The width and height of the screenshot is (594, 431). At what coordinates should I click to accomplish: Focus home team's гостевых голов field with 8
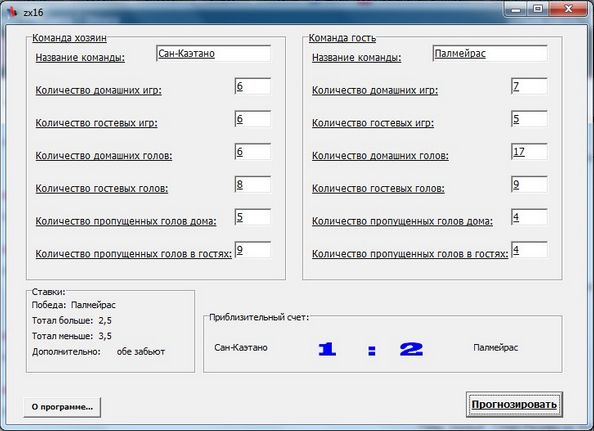pyautogui.click(x=253, y=184)
